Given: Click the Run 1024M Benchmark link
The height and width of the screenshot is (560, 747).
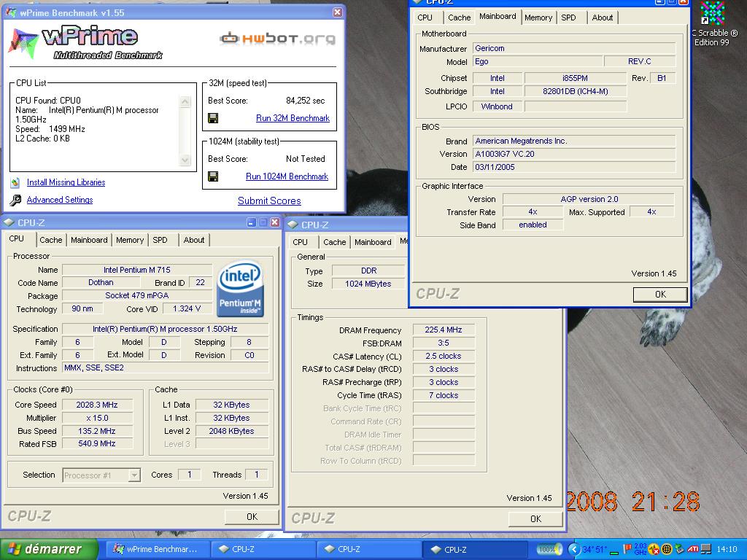Looking at the screenshot, I should coord(287,176).
